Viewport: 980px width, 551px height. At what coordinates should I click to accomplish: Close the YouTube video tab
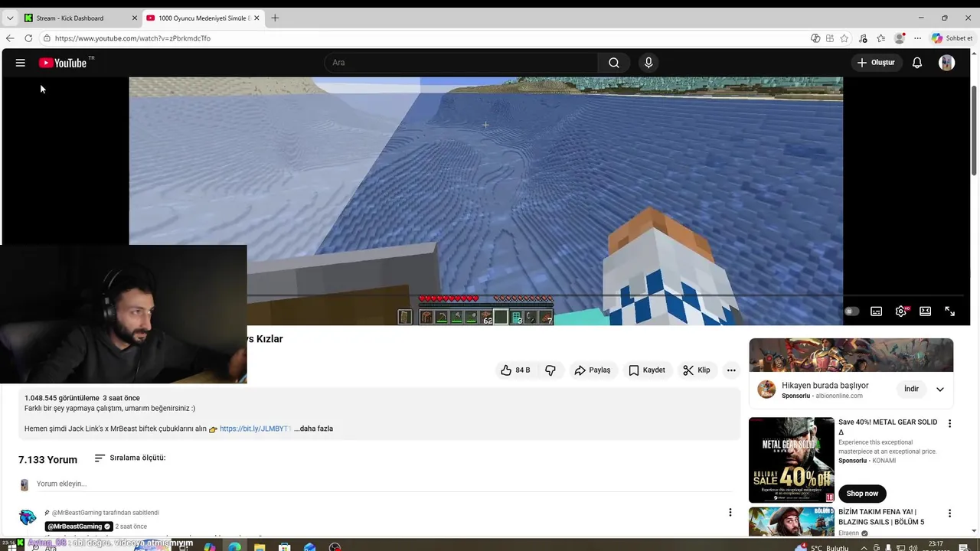pos(256,18)
